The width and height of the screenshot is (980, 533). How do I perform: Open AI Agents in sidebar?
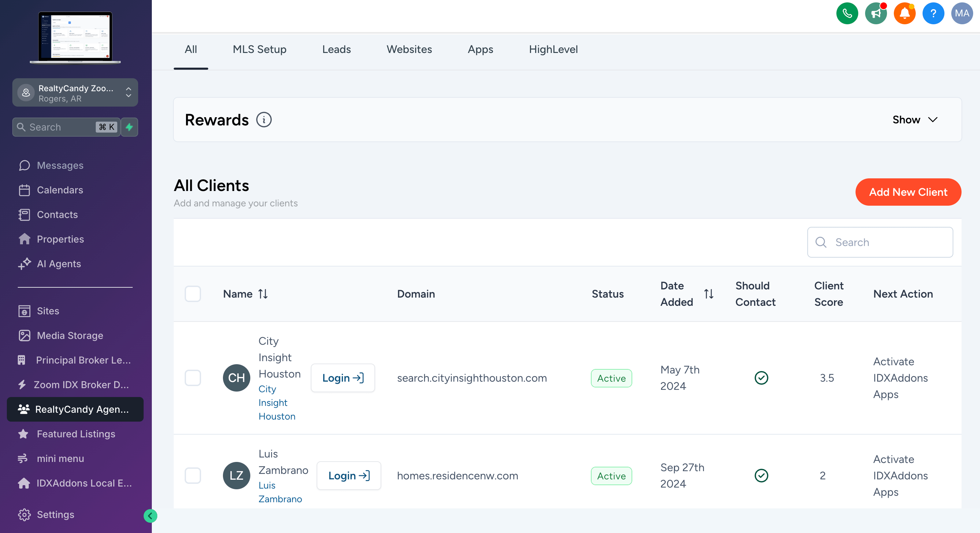[59, 263]
